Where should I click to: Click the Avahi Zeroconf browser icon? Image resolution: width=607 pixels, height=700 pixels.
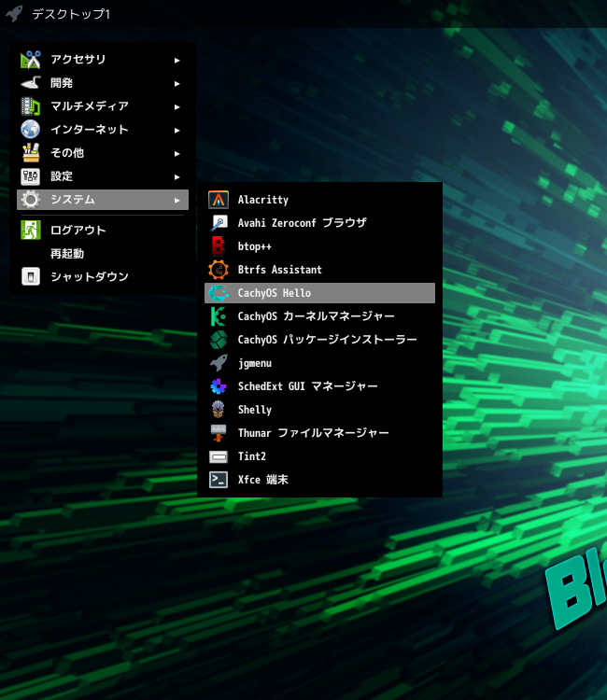[x=219, y=223]
